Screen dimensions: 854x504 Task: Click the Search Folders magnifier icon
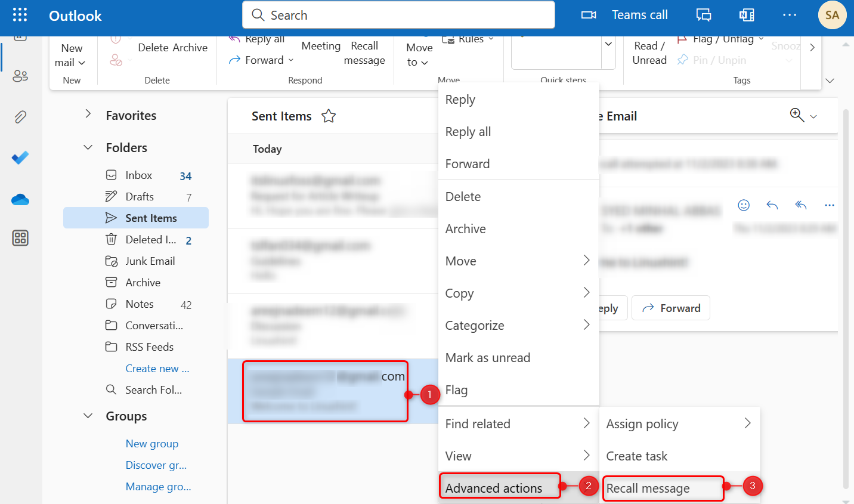pos(111,389)
